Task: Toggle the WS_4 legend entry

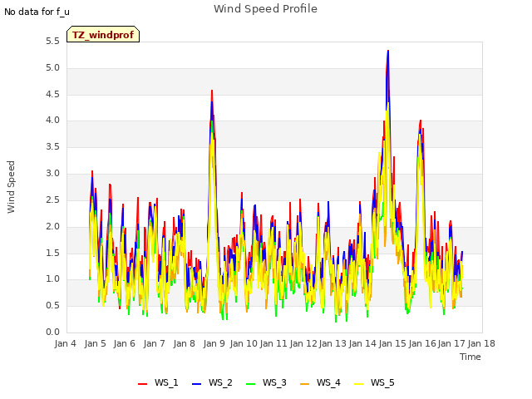Action: point(320,382)
